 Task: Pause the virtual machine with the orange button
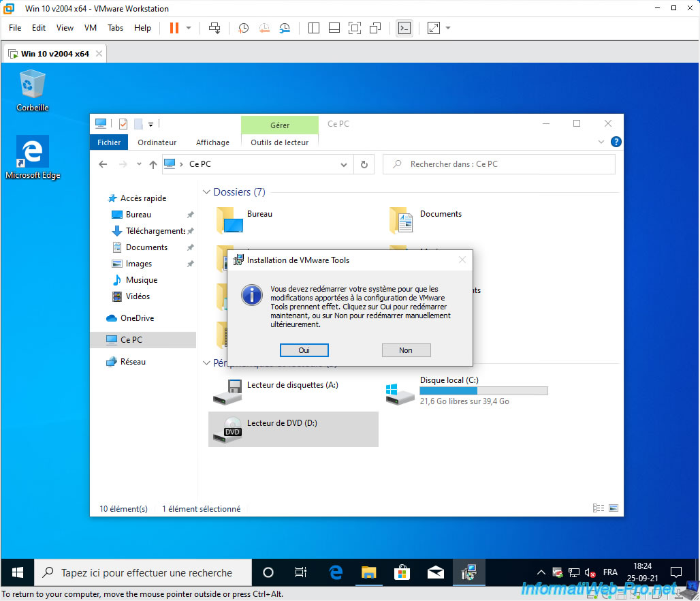174,28
